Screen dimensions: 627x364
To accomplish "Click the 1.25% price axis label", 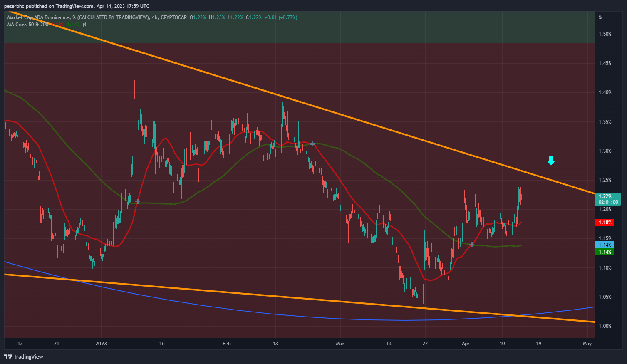I will 605,180.
